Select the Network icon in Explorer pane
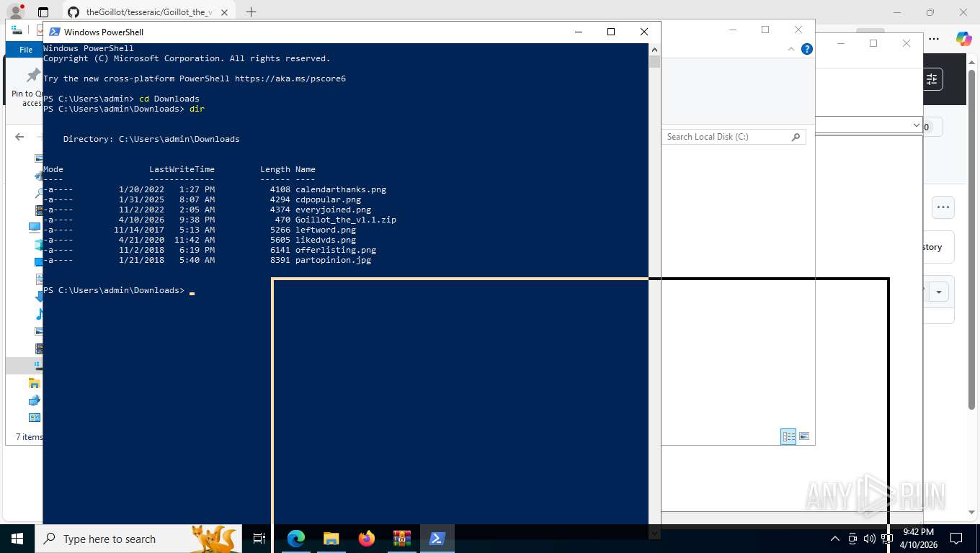This screenshot has height=553, width=980. [34, 400]
